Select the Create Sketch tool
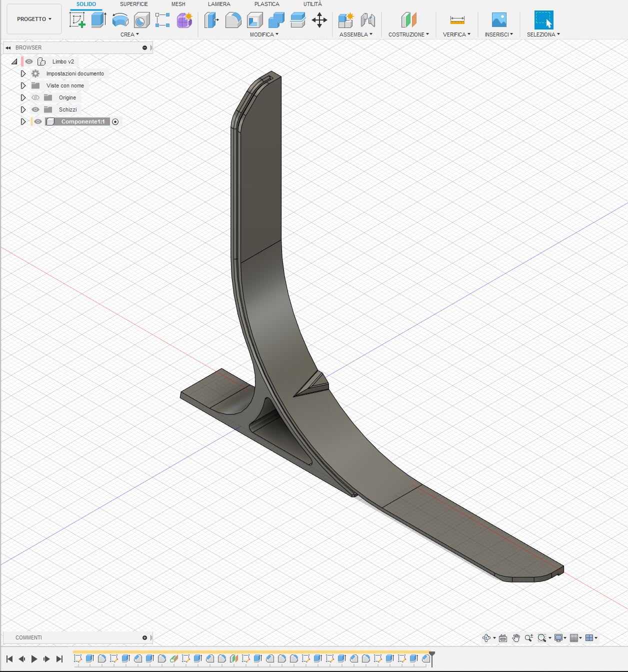 [x=77, y=20]
